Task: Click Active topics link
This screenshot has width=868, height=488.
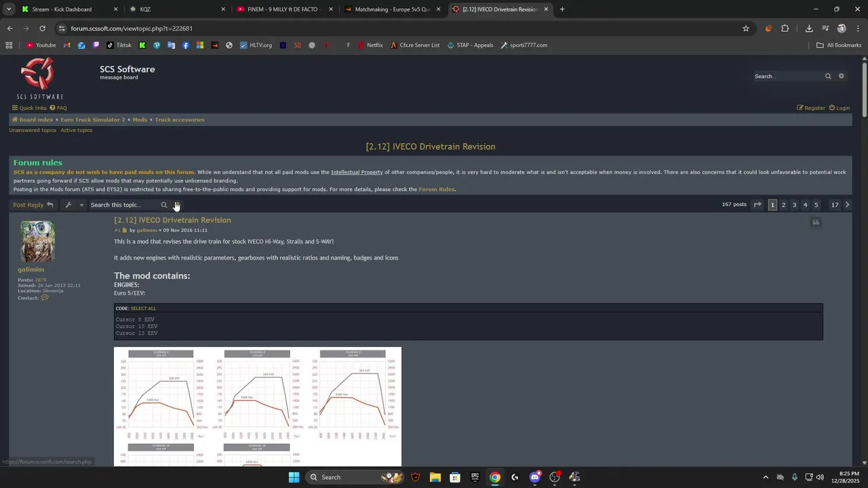Action: tap(76, 130)
